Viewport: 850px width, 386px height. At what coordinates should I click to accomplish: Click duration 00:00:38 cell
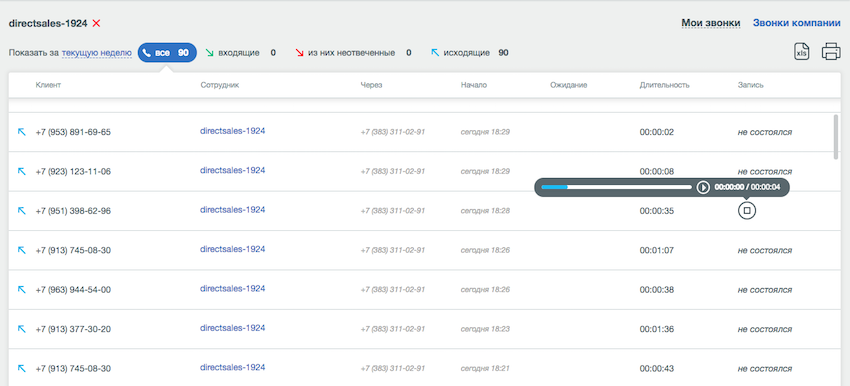[x=656, y=290]
